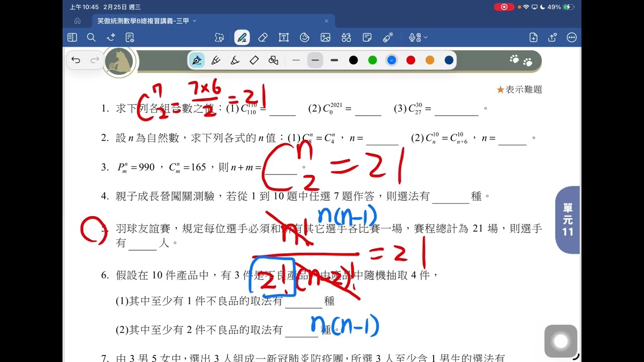Pick the red pen color
This screenshot has height=362, width=644.
point(411,60)
